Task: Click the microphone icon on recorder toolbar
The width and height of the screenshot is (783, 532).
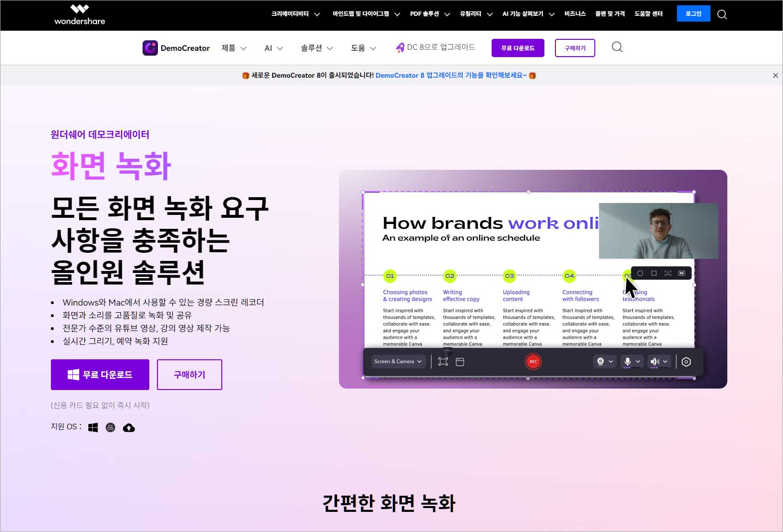Action: 627,361
